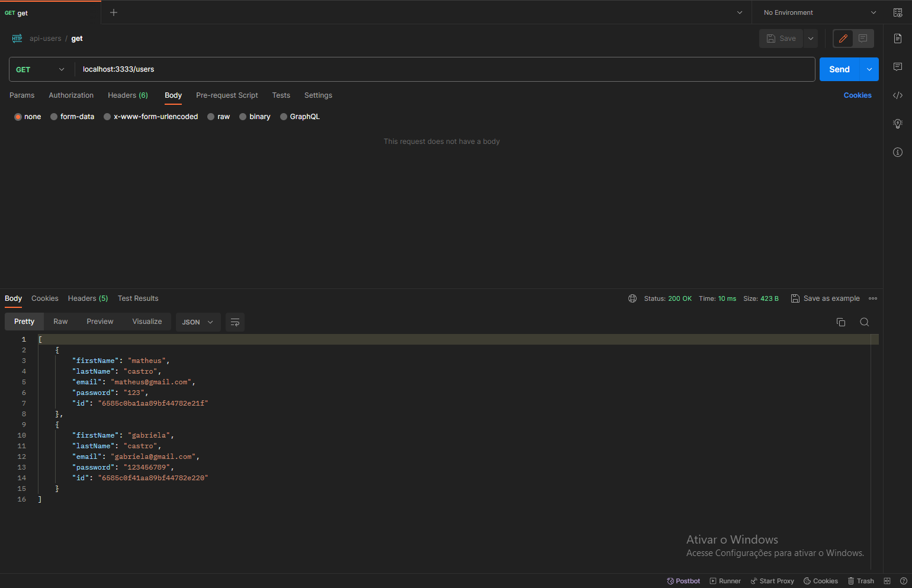Open the documentation sidebar icon

tap(898, 38)
